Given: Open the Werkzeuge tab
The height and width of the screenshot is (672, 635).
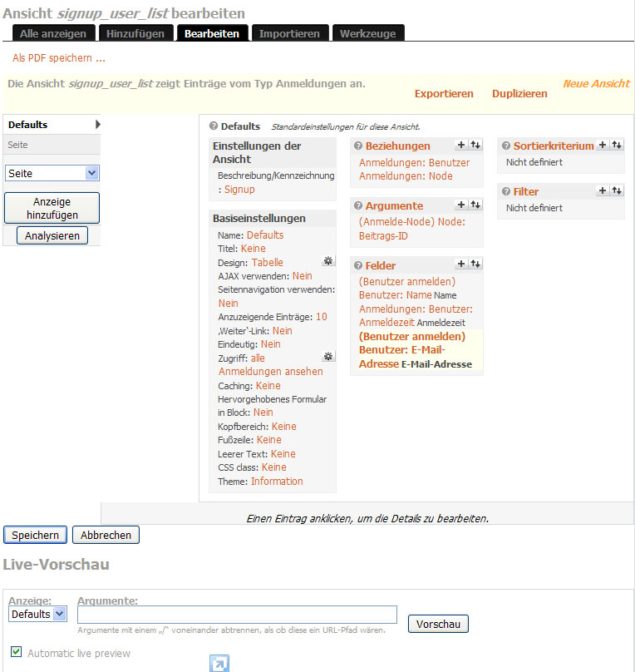Looking at the screenshot, I should 368,33.
